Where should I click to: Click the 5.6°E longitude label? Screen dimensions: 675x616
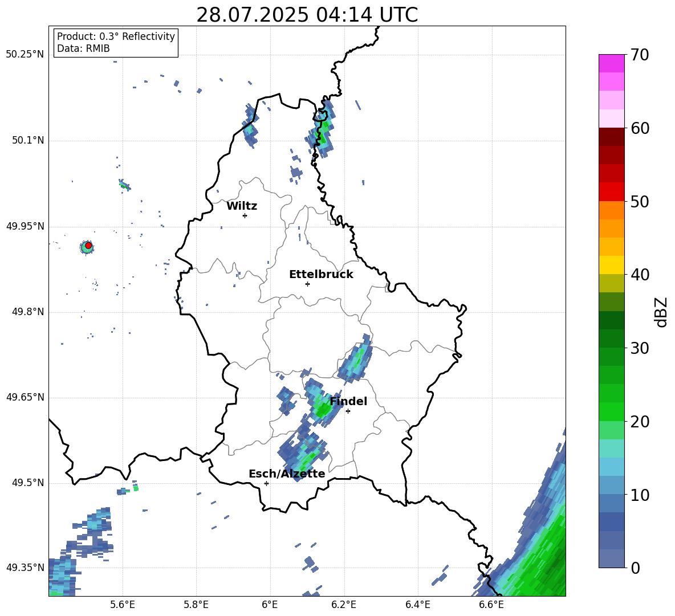click(x=123, y=605)
